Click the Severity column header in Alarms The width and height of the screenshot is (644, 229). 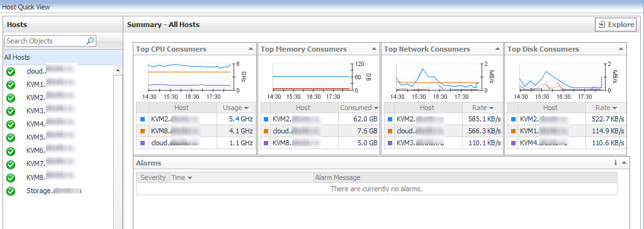(x=153, y=177)
